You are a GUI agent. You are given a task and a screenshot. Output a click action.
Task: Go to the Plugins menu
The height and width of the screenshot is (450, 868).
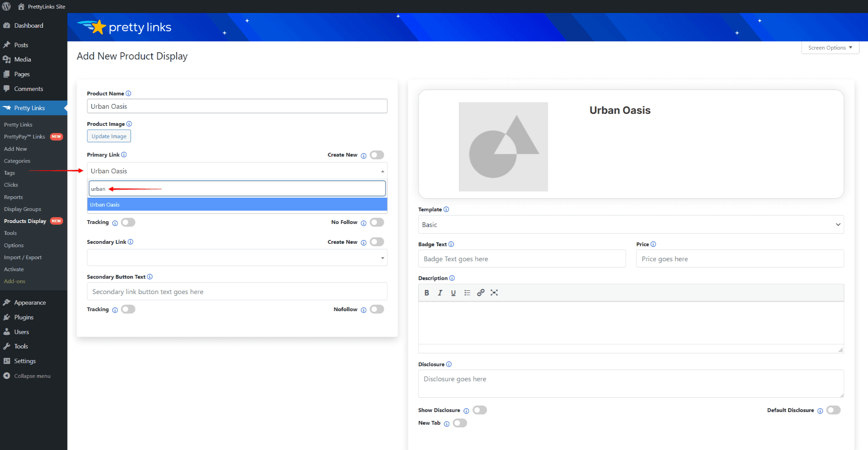coord(24,317)
